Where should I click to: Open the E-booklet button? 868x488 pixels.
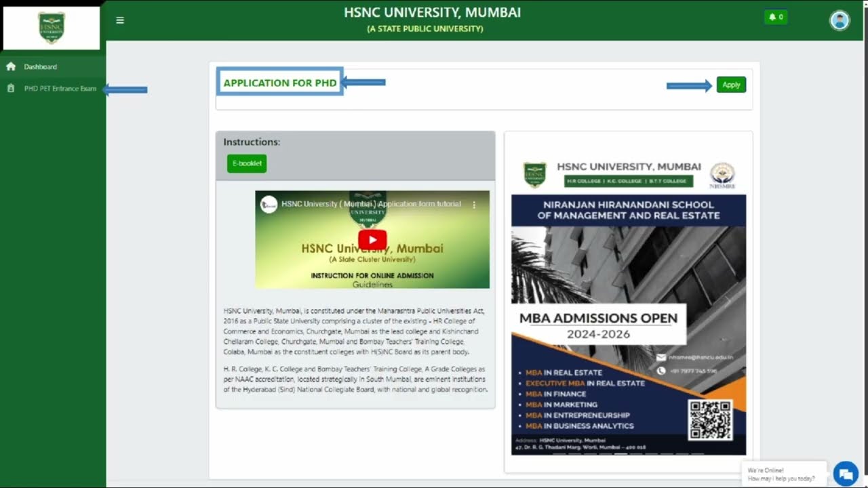click(x=247, y=163)
